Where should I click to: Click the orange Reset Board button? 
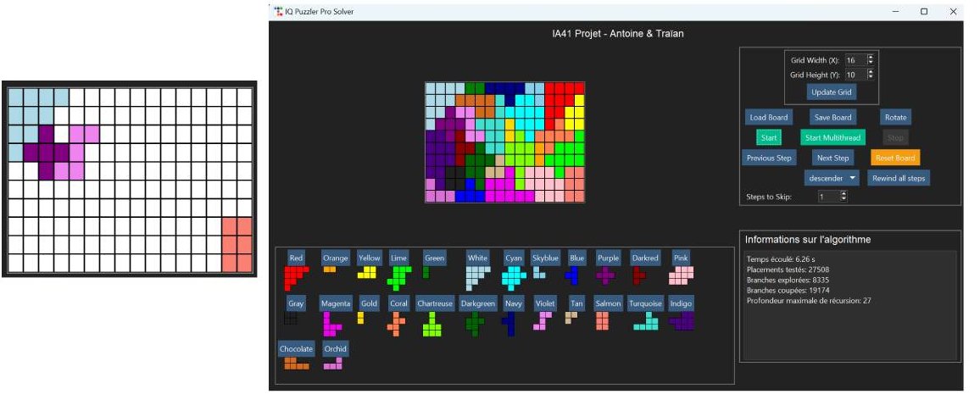(x=895, y=158)
